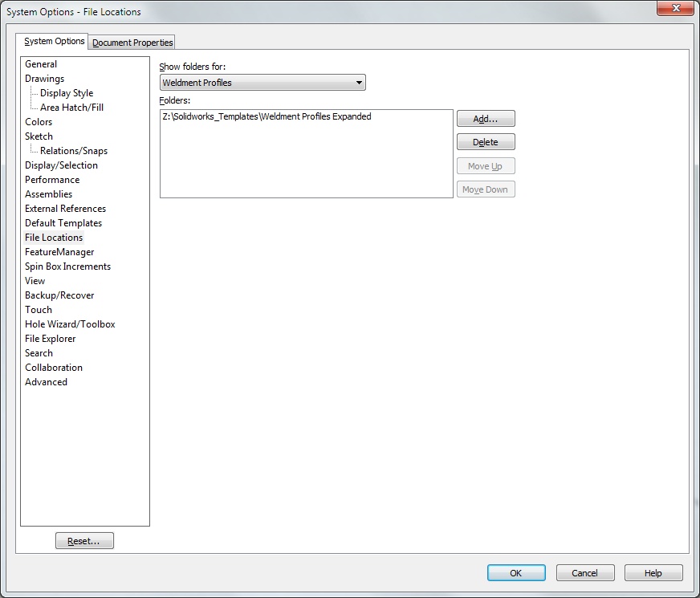The width and height of the screenshot is (700, 598).
Task: Open Backup/Recover options
Action: click(59, 295)
